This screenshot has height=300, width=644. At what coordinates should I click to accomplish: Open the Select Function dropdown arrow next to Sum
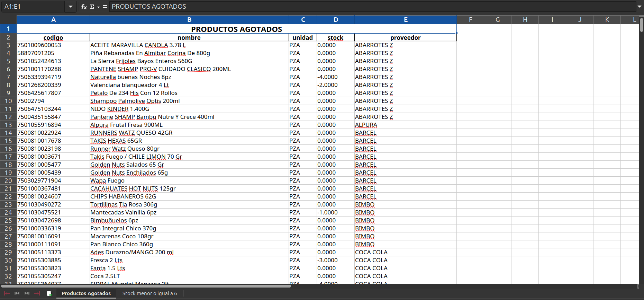(98, 7)
